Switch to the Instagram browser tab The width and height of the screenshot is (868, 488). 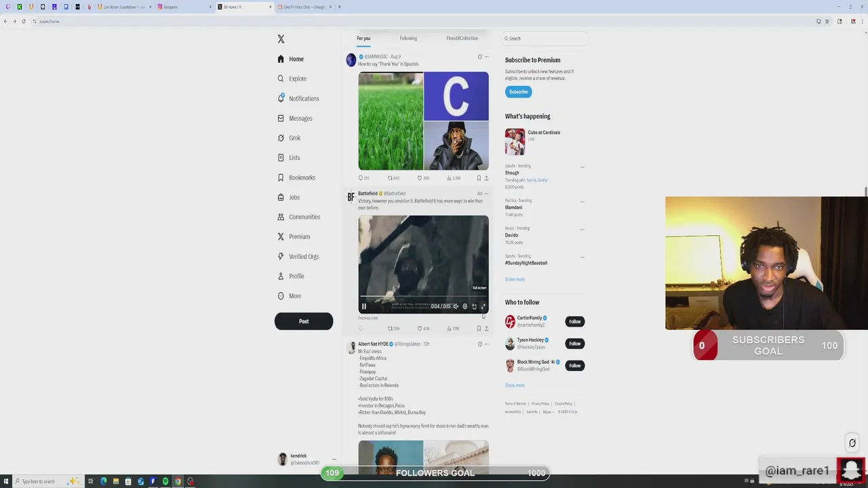183,7
